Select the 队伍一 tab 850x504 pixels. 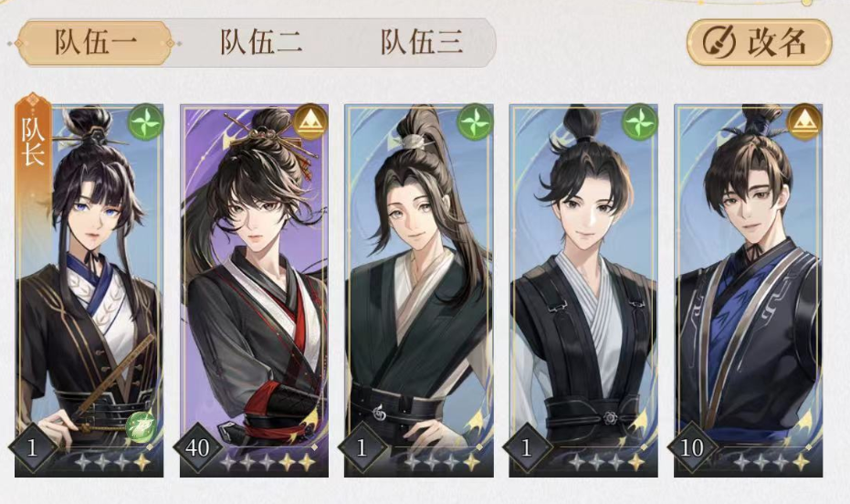point(94,43)
